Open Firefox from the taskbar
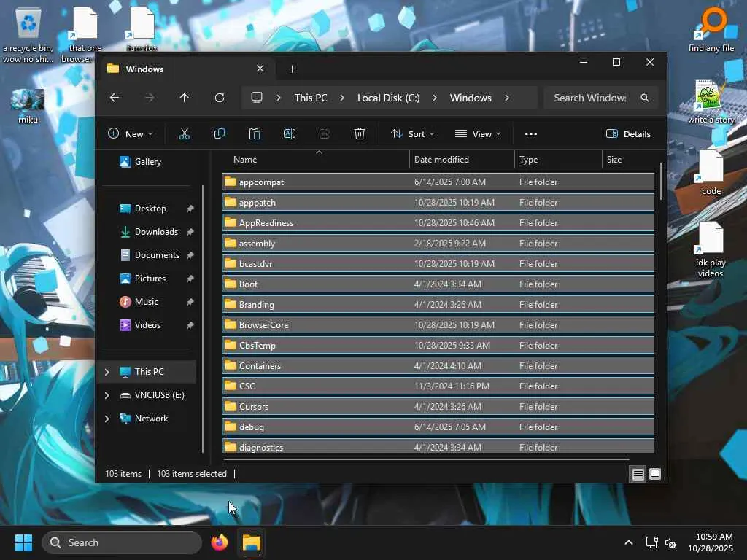Screen dimensions: 747x560 coord(219,542)
